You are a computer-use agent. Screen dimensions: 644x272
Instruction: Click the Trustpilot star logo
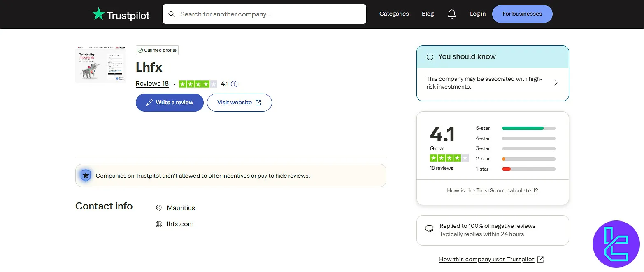[98, 13]
